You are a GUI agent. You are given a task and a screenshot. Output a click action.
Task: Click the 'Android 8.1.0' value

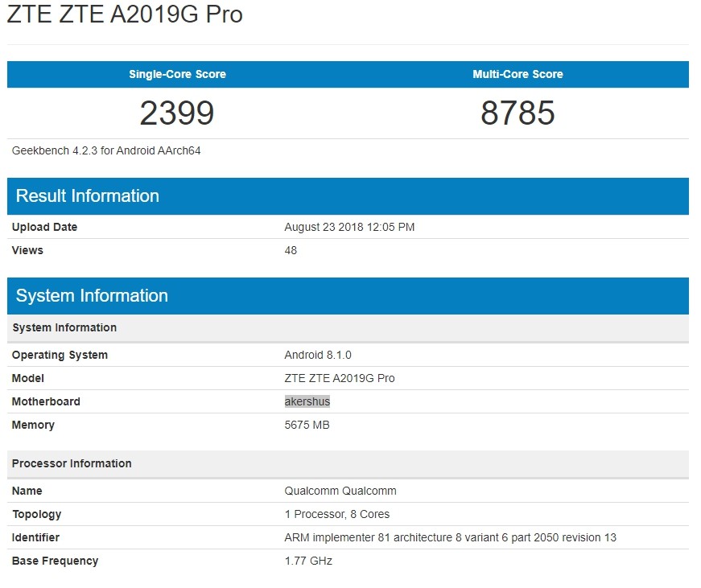[318, 355]
